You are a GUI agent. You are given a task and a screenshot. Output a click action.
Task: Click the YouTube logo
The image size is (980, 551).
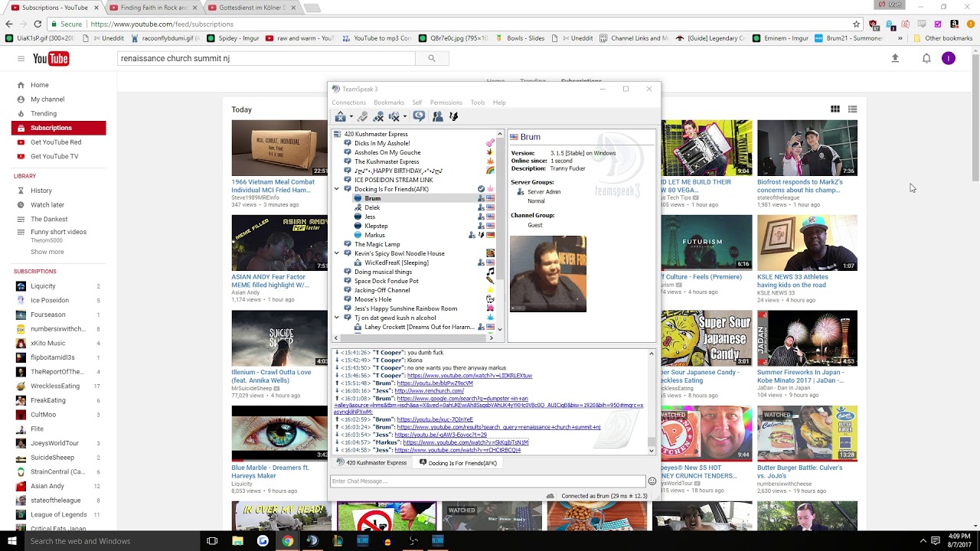click(51, 59)
